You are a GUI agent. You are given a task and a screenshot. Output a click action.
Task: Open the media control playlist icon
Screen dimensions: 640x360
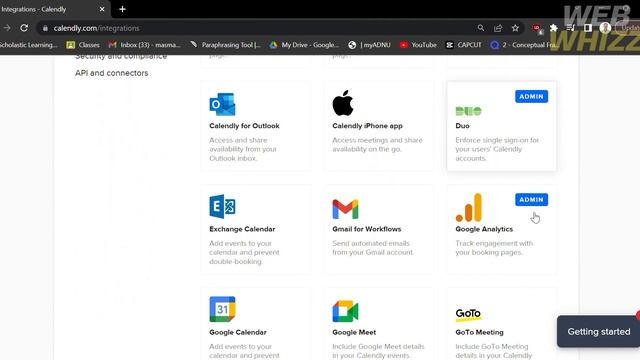[571, 28]
